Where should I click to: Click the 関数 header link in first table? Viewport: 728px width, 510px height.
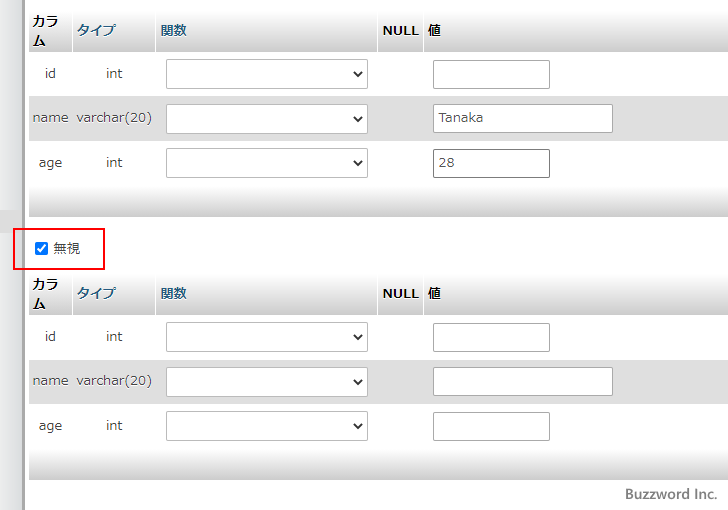(173, 30)
